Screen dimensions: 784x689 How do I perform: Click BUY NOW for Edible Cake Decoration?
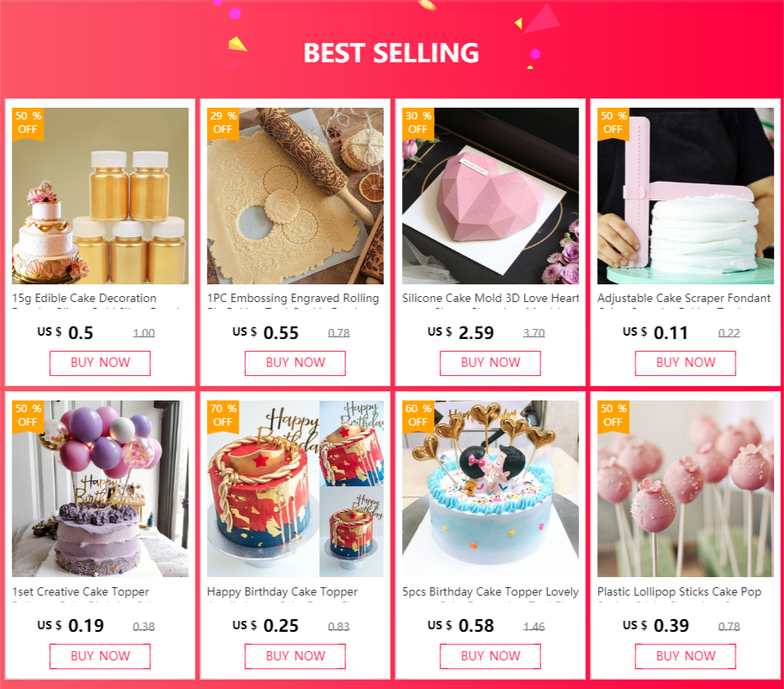pos(100,363)
